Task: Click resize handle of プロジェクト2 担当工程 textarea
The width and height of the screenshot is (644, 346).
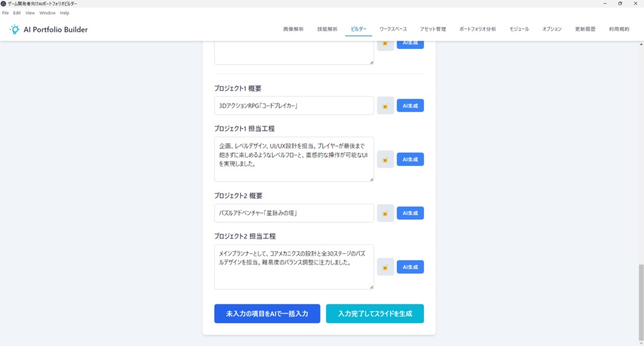Action: click(371, 287)
